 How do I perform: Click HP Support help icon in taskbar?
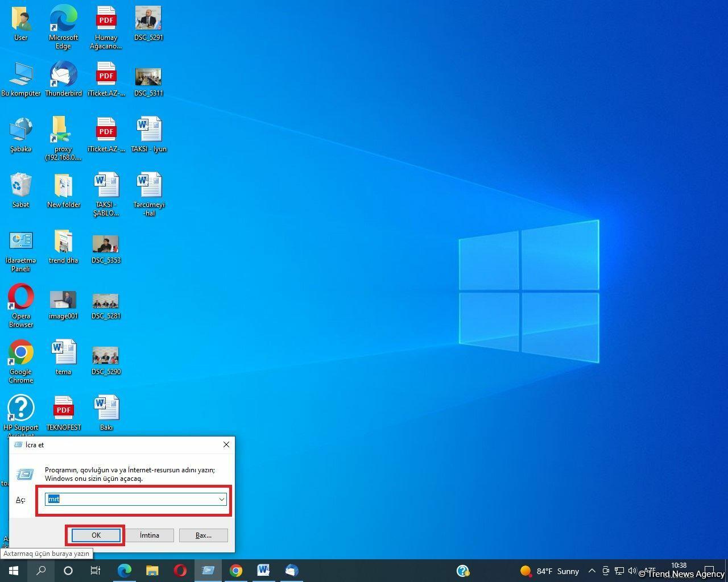[464, 571]
